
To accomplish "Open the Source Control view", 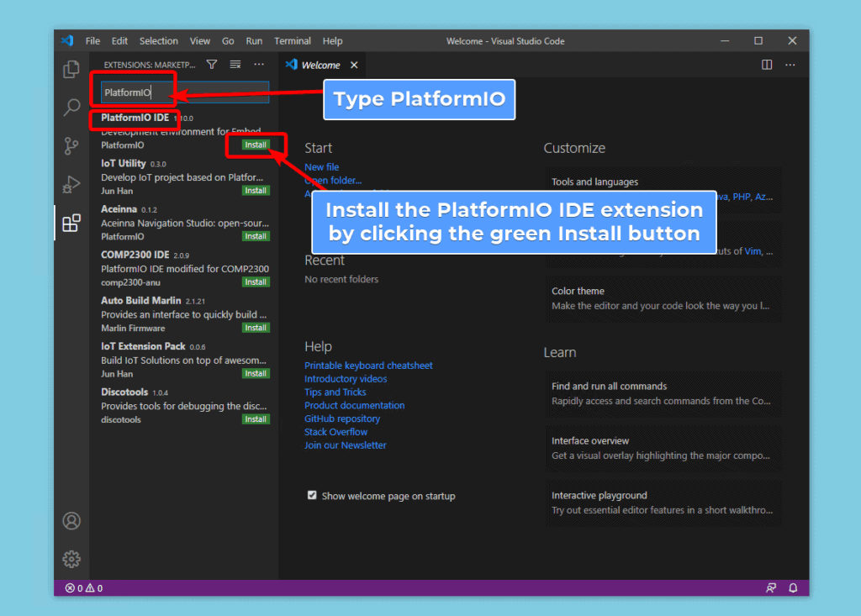I will [x=71, y=145].
